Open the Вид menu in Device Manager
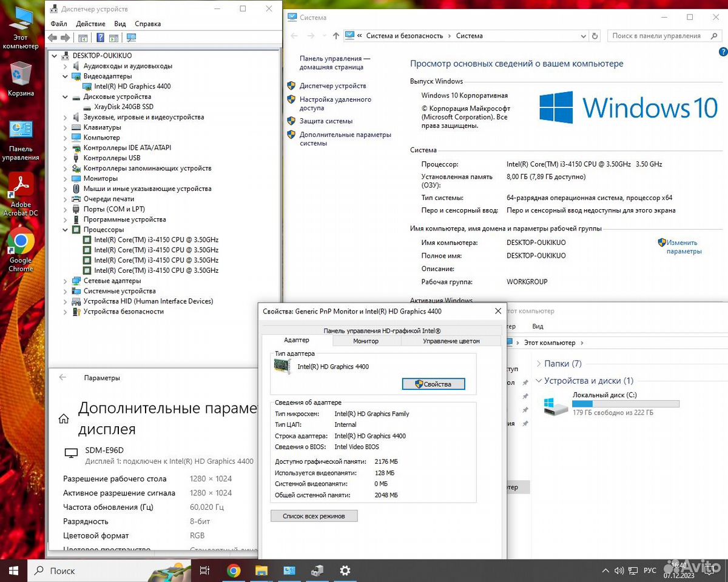728x582 pixels. pyautogui.click(x=120, y=24)
